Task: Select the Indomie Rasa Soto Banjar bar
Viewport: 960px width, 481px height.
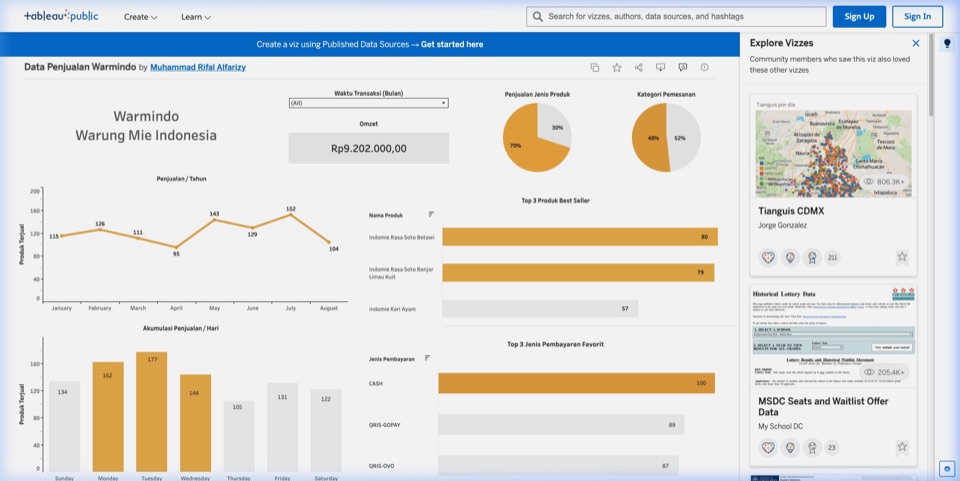Action: coord(578,272)
